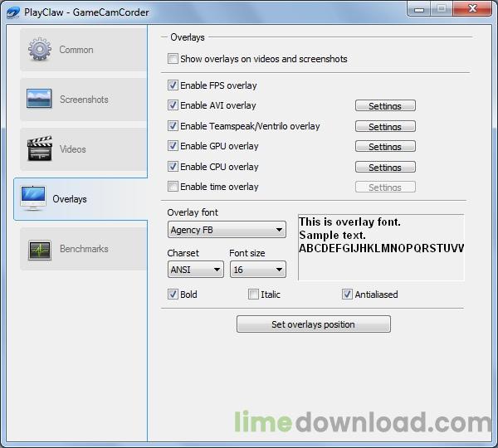Uncheck the Antialiased option
The width and height of the screenshot is (498, 448).
tap(347, 295)
